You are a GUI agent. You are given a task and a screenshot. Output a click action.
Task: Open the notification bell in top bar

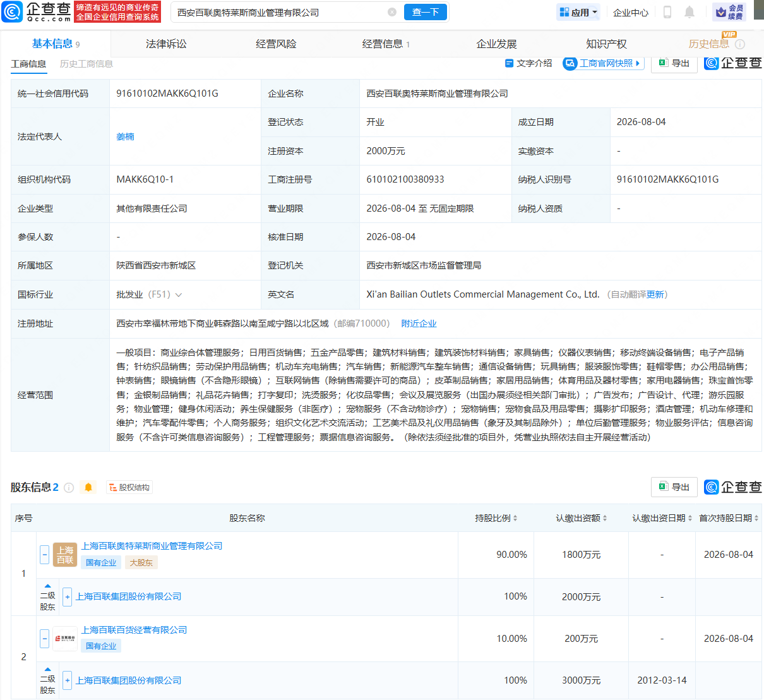[689, 12]
